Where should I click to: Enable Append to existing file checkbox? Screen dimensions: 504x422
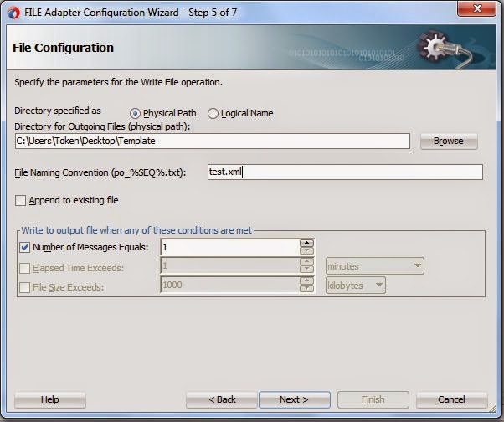point(20,201)
